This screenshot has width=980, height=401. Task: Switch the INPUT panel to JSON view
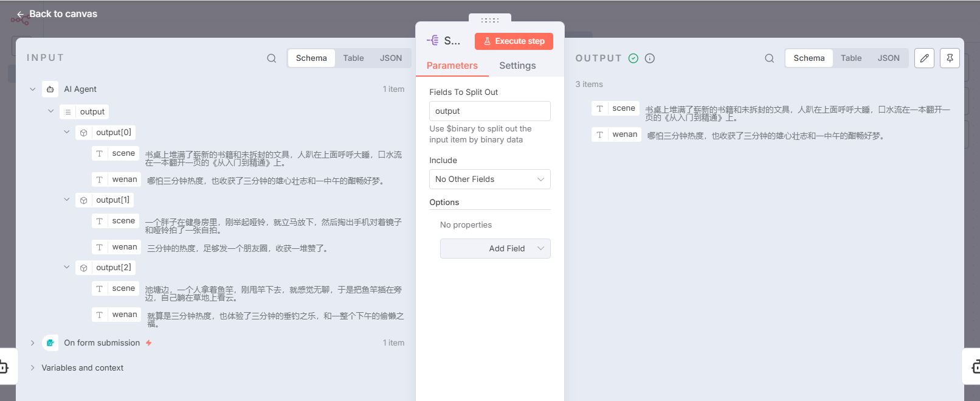coord(391,58)
